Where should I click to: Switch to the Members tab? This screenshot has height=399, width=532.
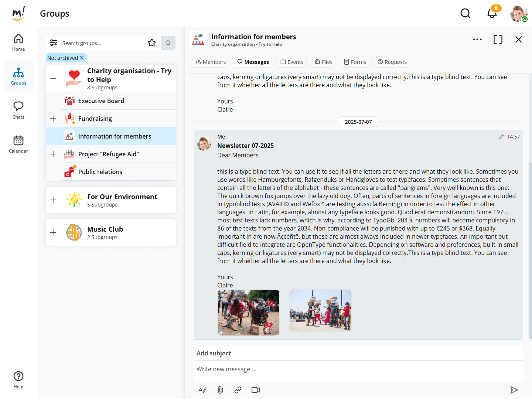tap(211, 62)
